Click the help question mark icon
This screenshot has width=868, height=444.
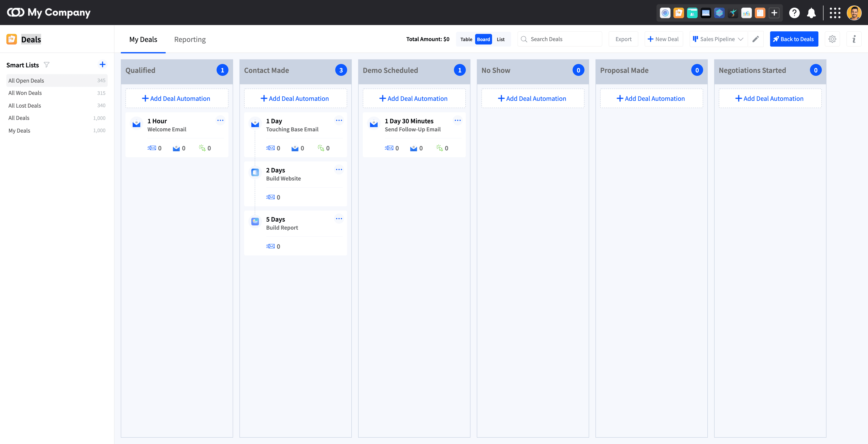794,13
